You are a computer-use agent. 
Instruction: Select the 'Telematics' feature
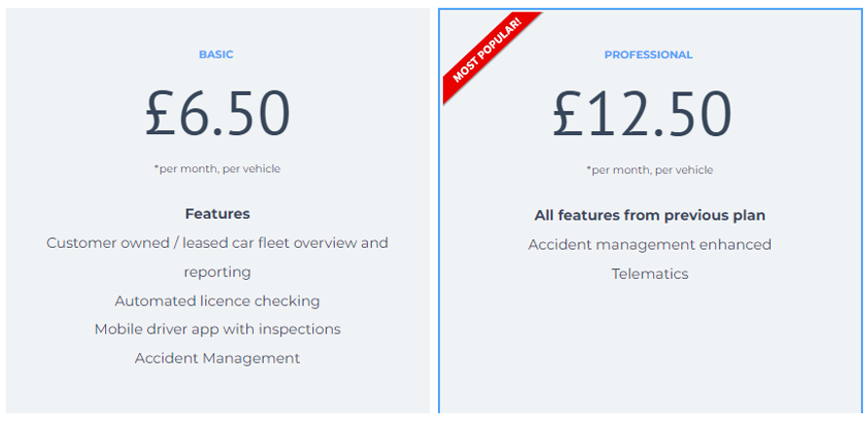coord(650,274)
